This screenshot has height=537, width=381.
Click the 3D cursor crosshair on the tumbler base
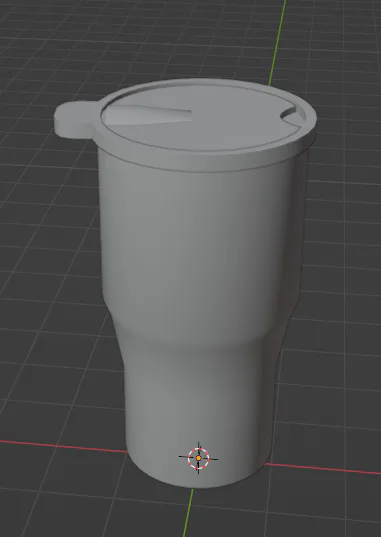coord(198,458)
